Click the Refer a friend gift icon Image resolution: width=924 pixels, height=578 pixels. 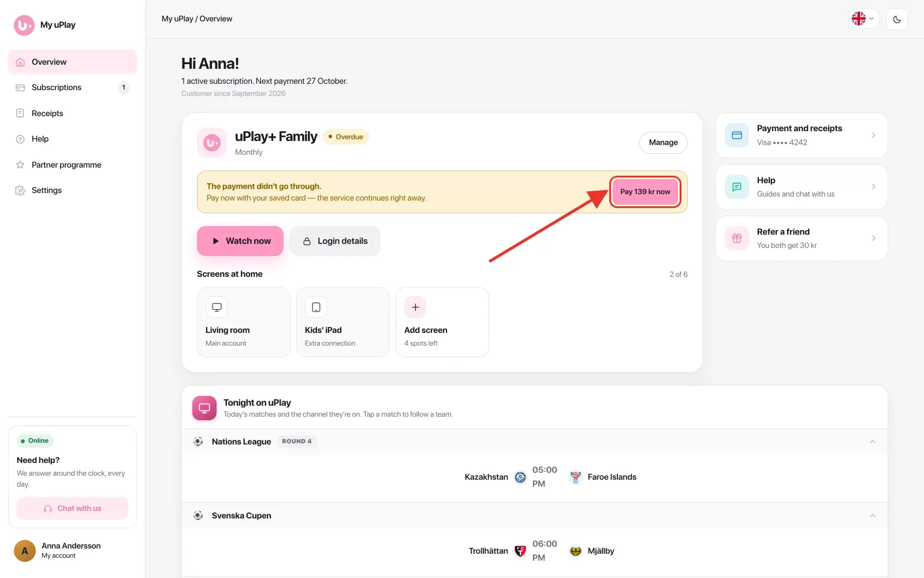737,238
